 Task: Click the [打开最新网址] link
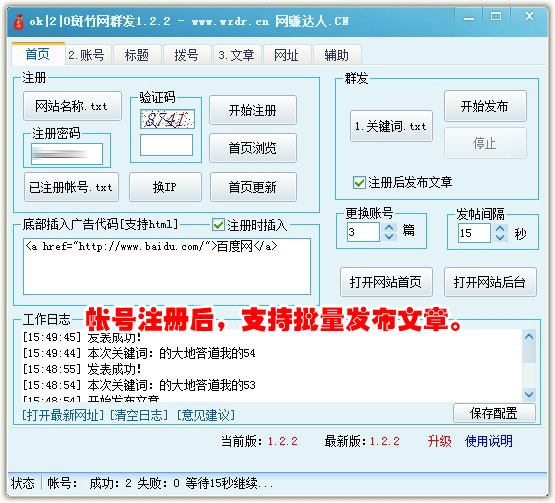click(63, 415)
